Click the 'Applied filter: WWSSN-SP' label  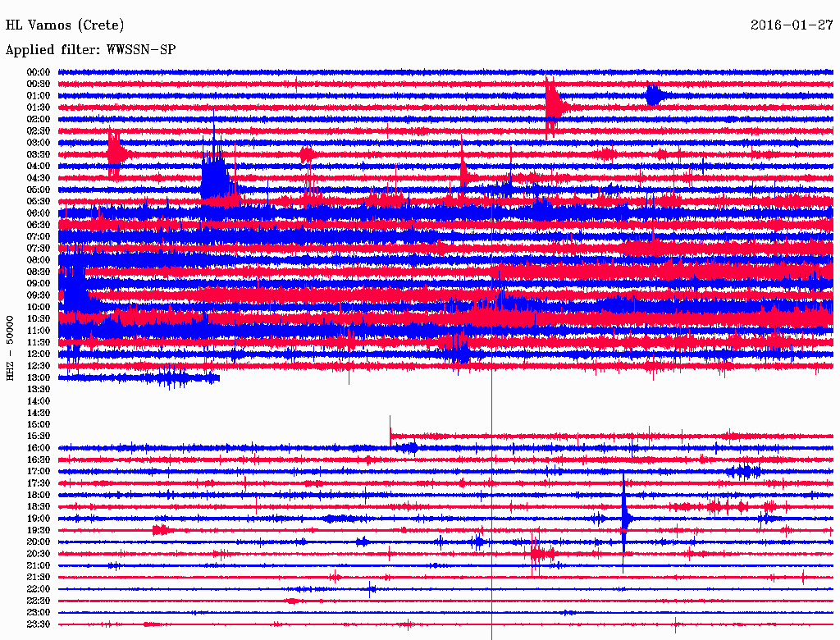point(90,50)
